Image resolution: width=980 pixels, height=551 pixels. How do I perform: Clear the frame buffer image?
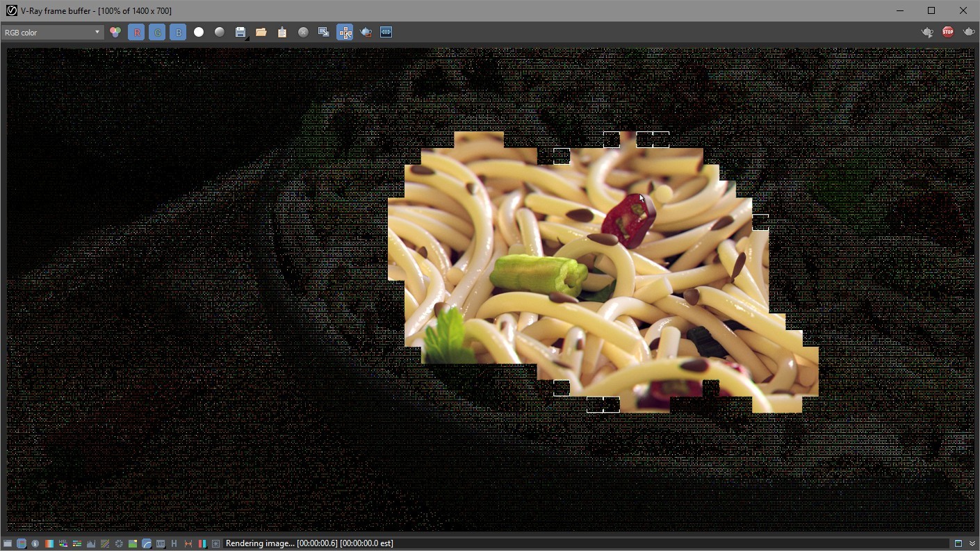point(303,33)
